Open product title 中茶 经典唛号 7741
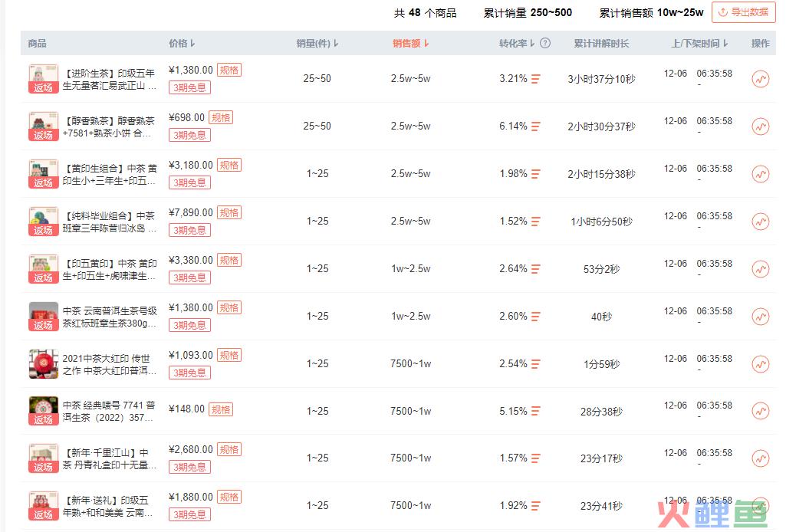Viewport: 786px width, 532px height. pyautogui.click(x=110, y=412)
